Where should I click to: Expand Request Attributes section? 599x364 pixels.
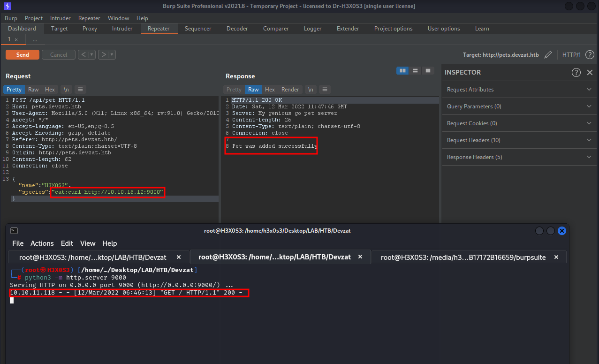tap(520, 90)
